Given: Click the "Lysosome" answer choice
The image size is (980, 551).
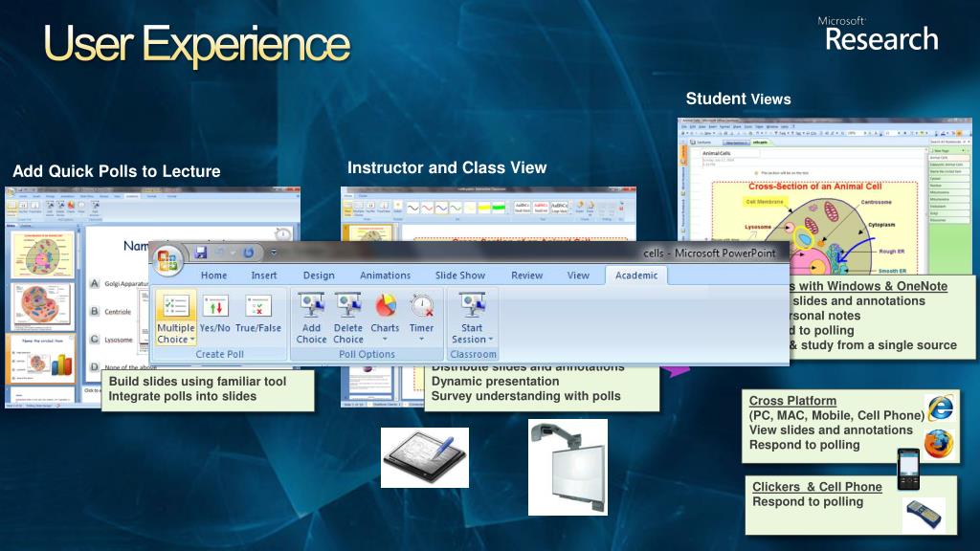Looking at the screenshot, I should pyautogui.click(x=119, y=340).
